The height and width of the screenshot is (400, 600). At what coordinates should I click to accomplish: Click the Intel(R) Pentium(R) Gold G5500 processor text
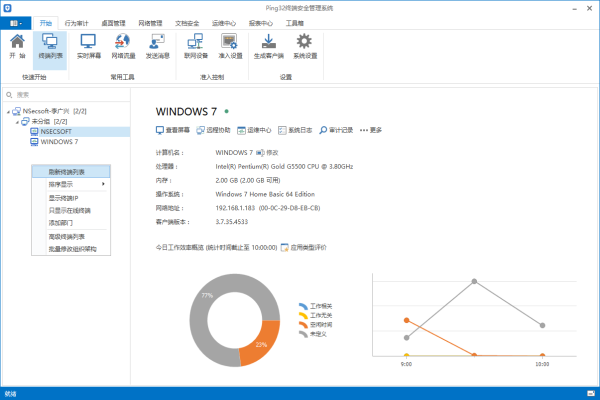coord(284,167)
